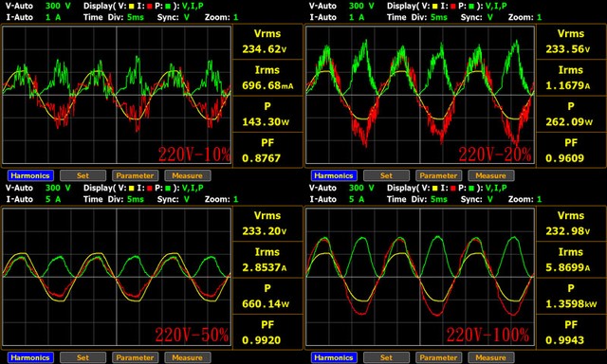The width and height of the screenshot is (607, 364).
Task: Select the PF 0.8767 readout box
Action: pyautogui.click(x=267, y=150)
